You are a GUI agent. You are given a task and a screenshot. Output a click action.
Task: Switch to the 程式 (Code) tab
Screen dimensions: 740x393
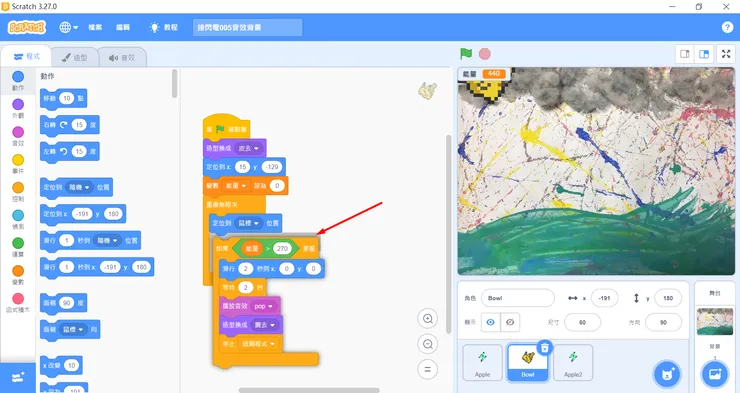26,57
